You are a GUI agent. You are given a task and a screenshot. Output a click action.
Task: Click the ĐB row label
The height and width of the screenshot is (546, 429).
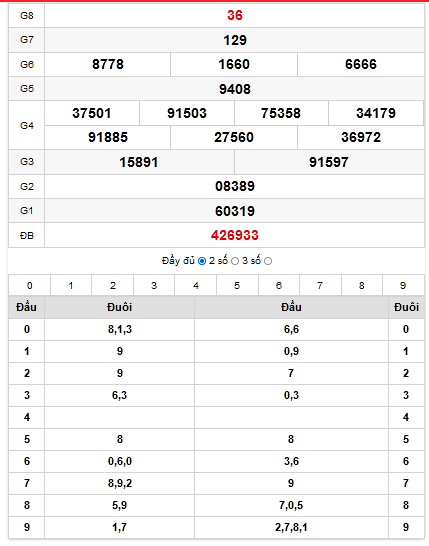27,236
